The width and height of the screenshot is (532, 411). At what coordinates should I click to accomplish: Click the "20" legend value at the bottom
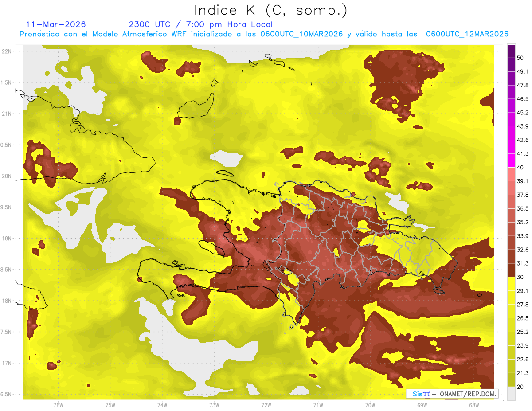pyautogui.click(x=521, y=387)
